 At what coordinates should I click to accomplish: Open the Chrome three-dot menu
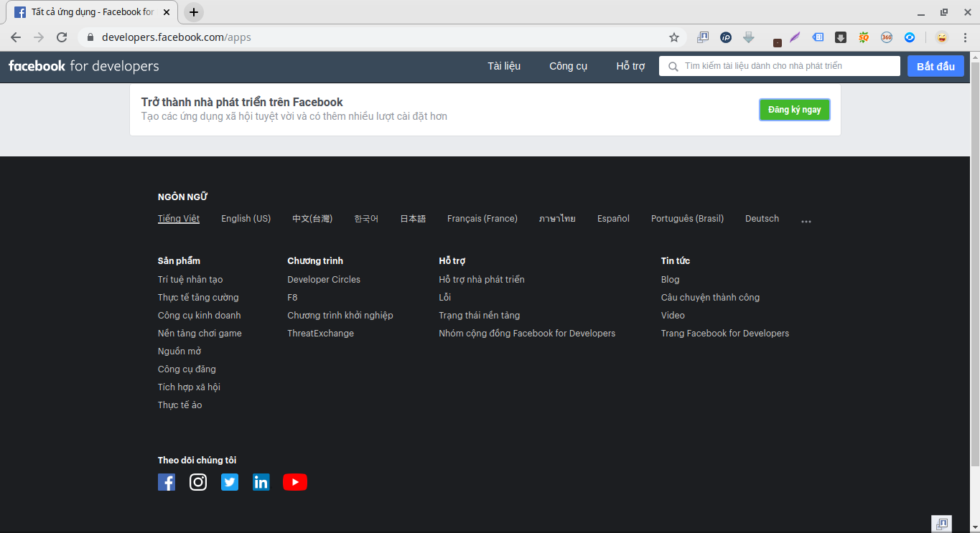point(965,37)
